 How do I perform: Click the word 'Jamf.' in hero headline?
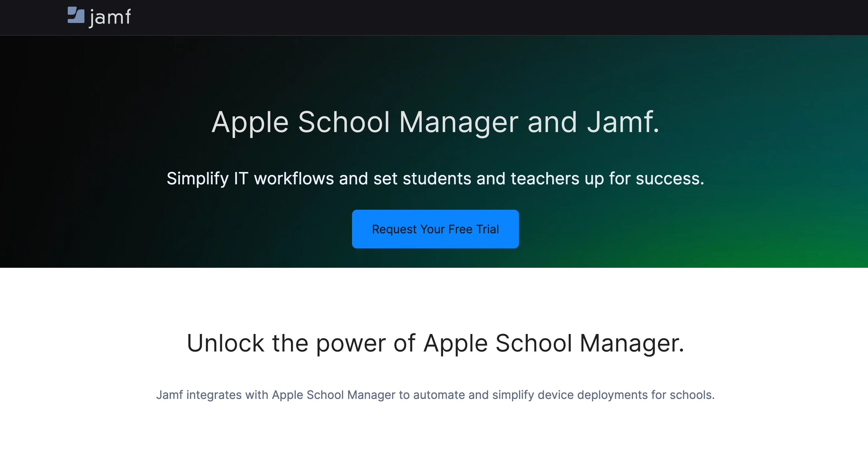coord(623,122)
